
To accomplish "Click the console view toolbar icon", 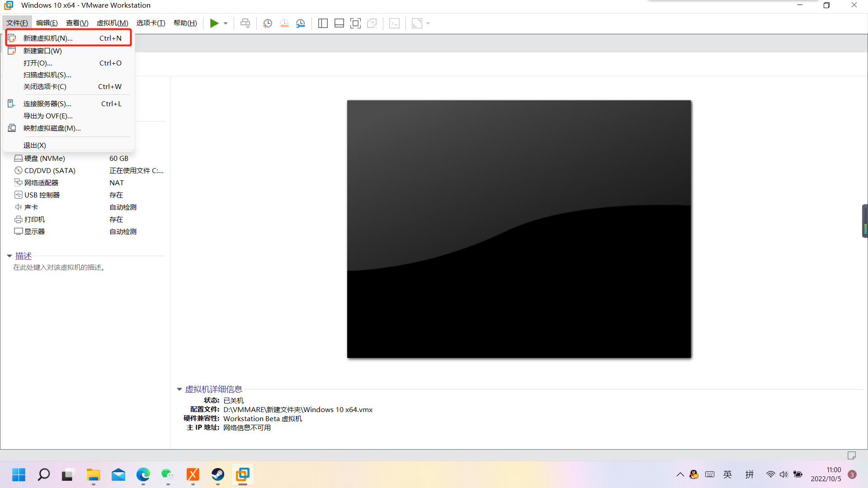I will tap(394, 23).
